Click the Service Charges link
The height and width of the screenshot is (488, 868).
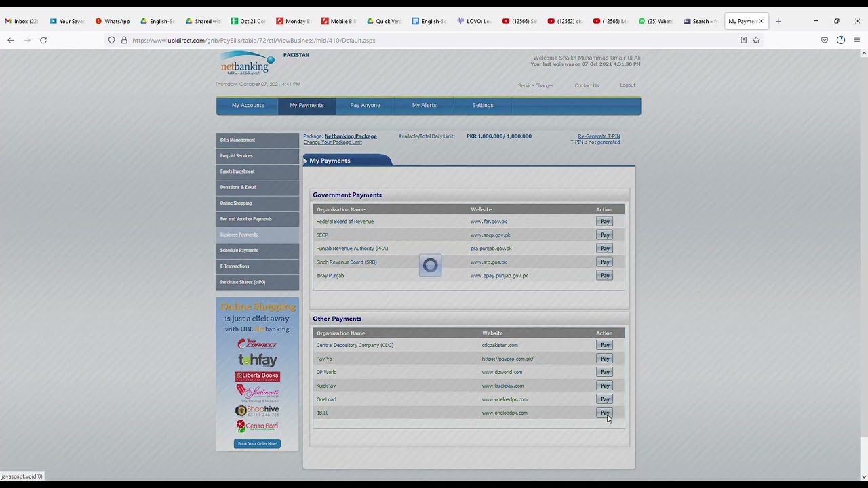click(x=536, y=85)
